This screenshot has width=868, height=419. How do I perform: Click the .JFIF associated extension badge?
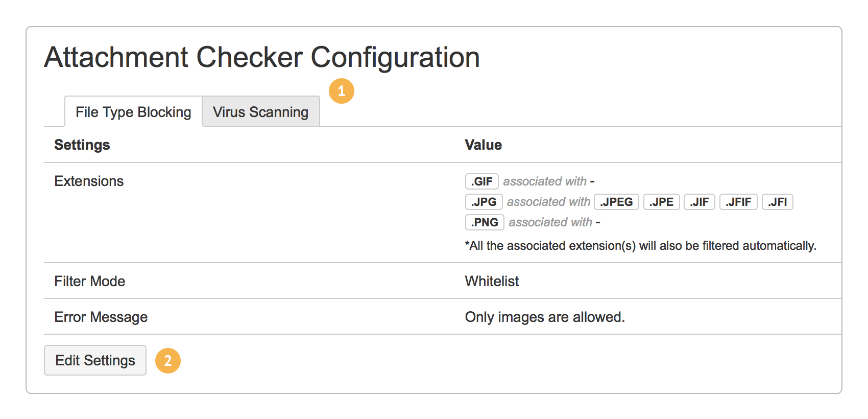[738, 202]
